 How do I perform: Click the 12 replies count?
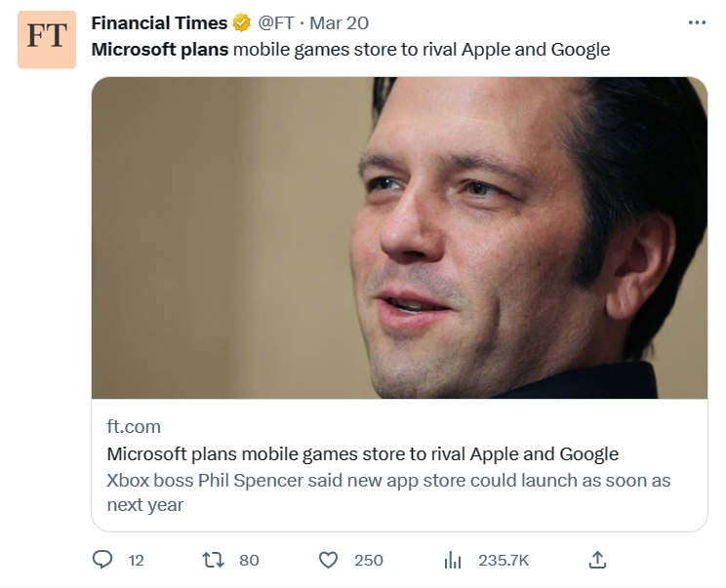click(x=136, y=560)
